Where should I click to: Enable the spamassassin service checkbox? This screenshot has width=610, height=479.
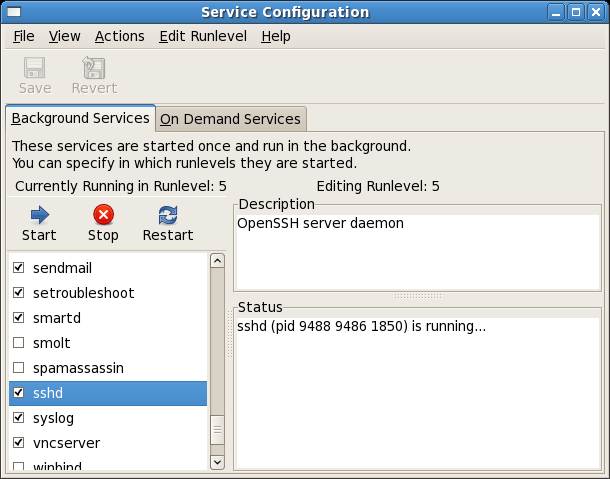pyautogui.click(x=18, y=368)
